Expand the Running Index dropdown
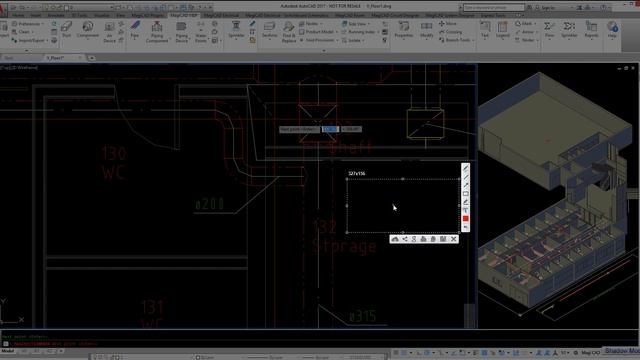Screen dimensions: 640x360 360,32
